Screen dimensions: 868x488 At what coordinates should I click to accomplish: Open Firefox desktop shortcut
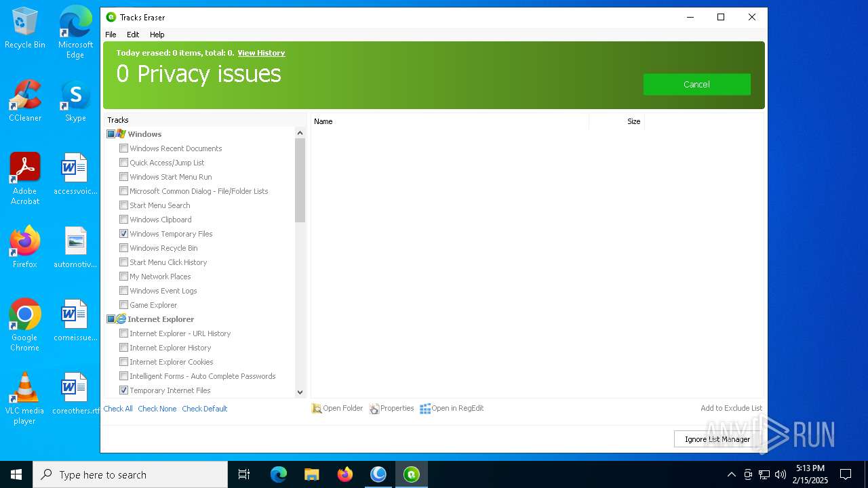coord(25,247)
